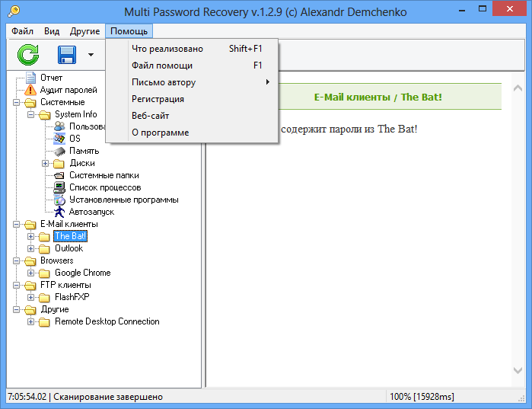Select the Системные папки label
Image resolution: width=532 pixels, height=409 pixels.
pos(104,175)
